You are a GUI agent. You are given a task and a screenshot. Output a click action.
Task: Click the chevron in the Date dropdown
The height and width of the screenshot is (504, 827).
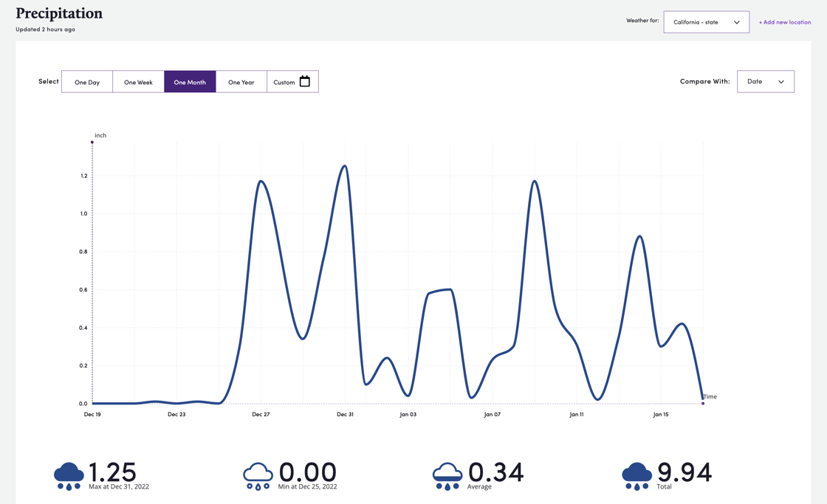click(780, 82)
